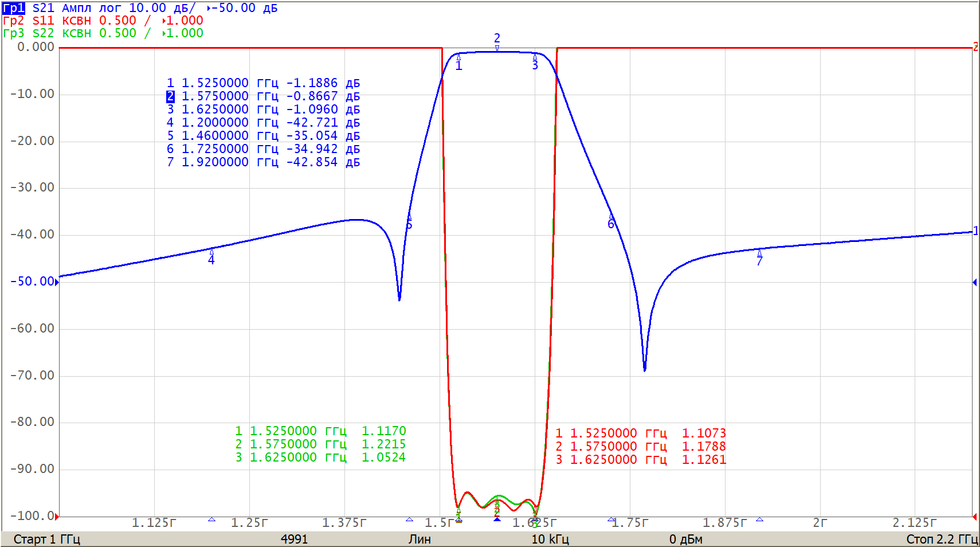Screen dimensions: 980x547
Task: Open the Лин sweep type field
Action: coord(420,539)
